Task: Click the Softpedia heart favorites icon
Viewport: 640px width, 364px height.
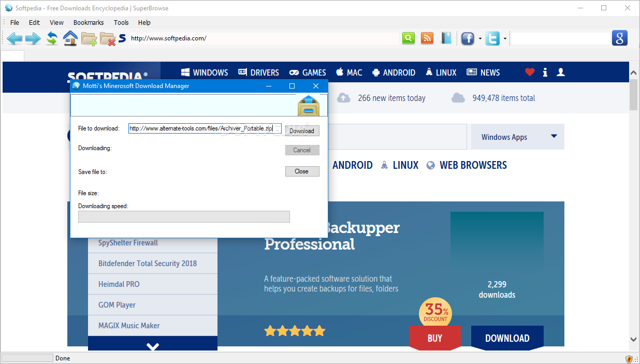Action: point(529,72)
